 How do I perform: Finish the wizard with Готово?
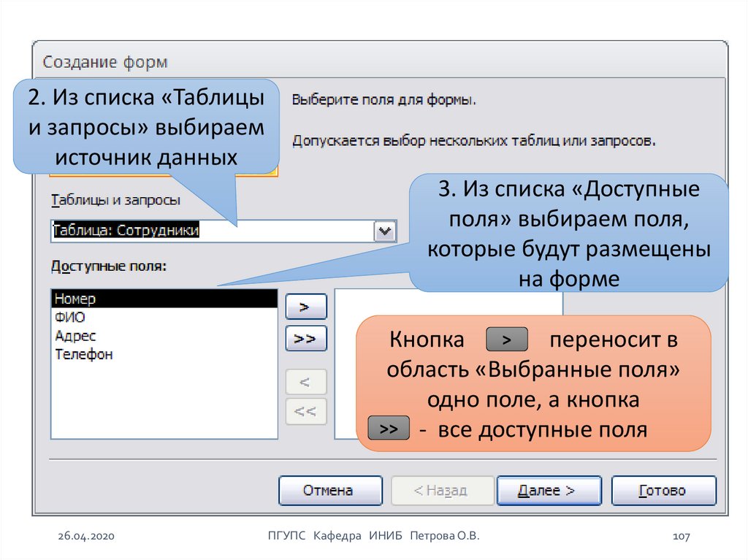click(x=663, y=491)
